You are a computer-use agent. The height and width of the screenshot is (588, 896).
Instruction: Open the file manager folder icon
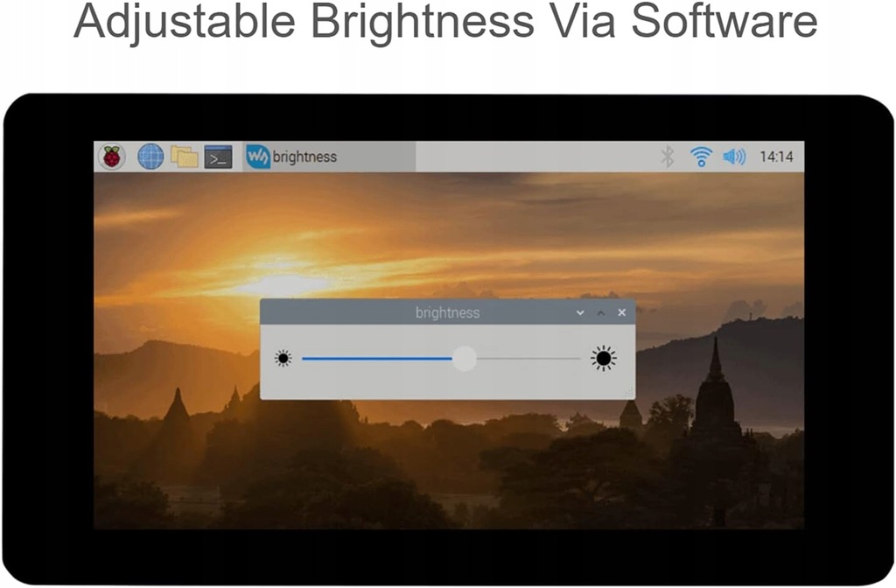pos(184,157)
